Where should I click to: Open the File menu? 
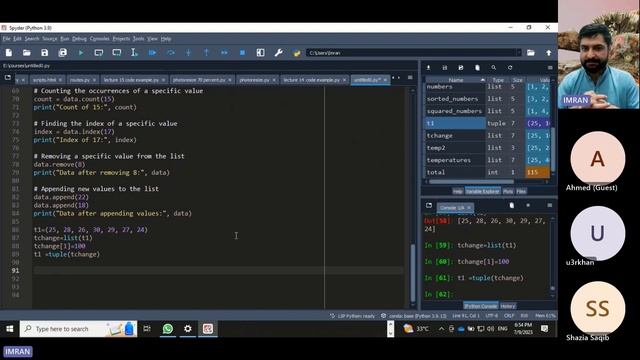point(7,39)
